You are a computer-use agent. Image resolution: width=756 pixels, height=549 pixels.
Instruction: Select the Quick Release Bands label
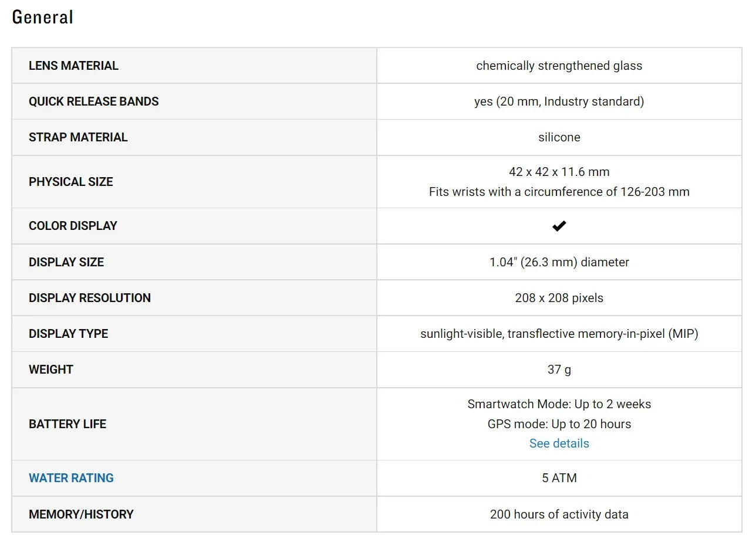[x=93, y=101]
